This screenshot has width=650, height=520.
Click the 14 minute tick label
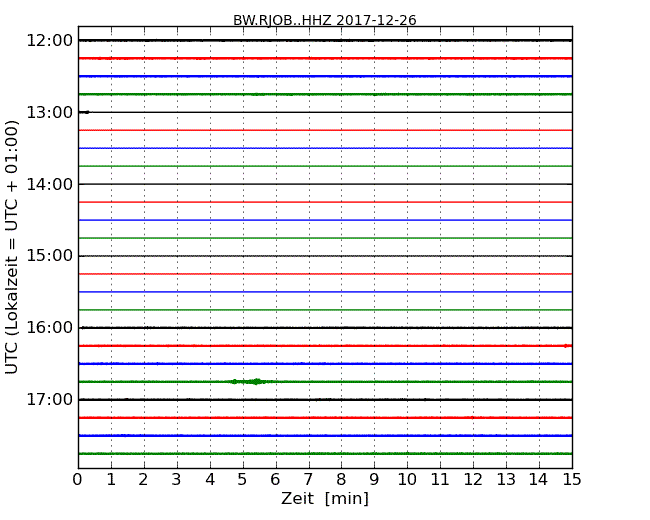(538, 480)
